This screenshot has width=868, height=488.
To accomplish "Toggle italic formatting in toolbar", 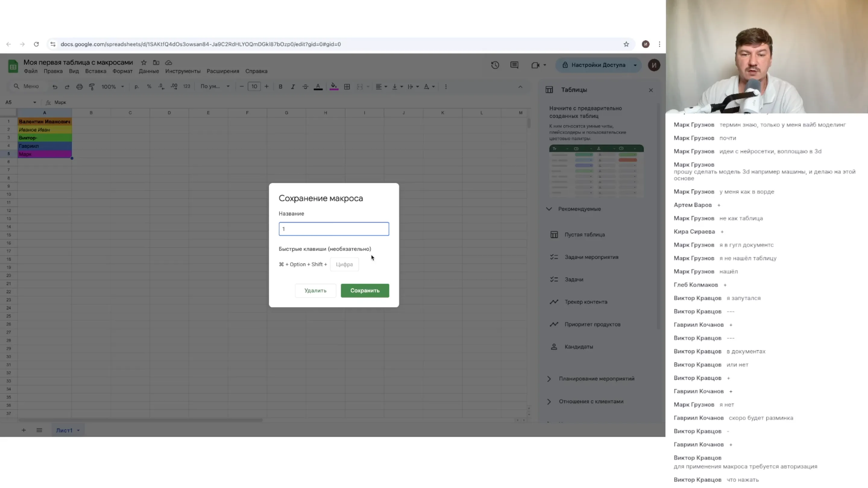I will (x=293, y=86).
